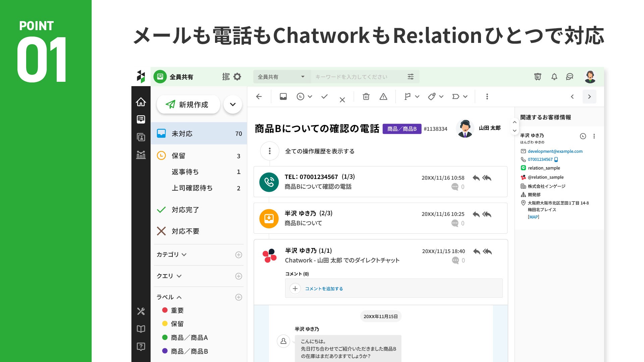This screenshot has width=644, height=362.
Task: Open the 全員共有 search scope dropdown
Action: click(x=281, y=77)
